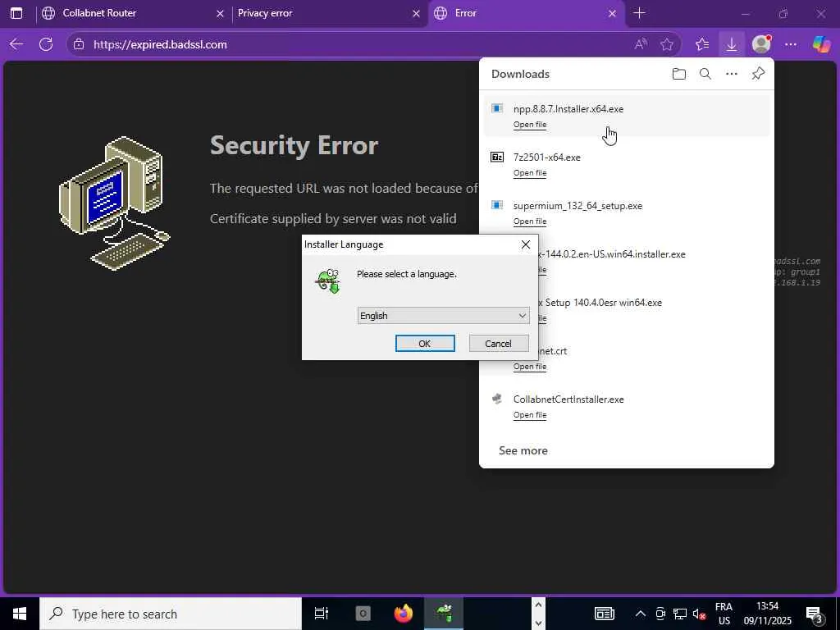Open the English language dropdown
The width and height of the screenshot is (840, 630).
[443, 316]
